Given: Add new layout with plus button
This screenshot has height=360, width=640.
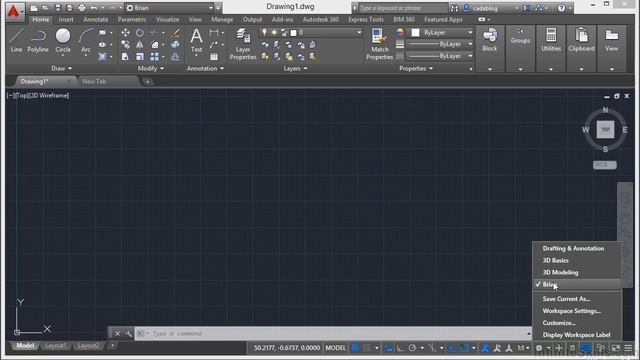Looking at the screenshot, I should point(112,346).
